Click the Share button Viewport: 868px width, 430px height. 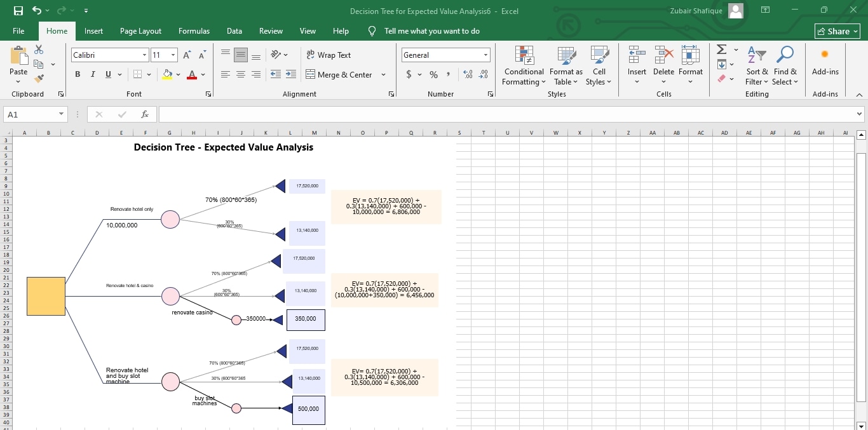click(837, 30)
